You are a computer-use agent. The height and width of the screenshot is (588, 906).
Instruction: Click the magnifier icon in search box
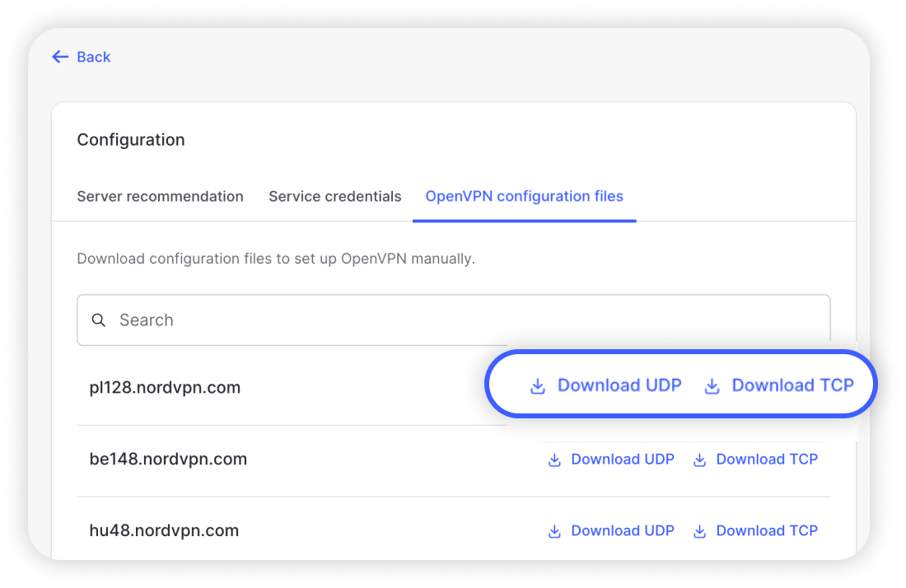pos(99,320)
